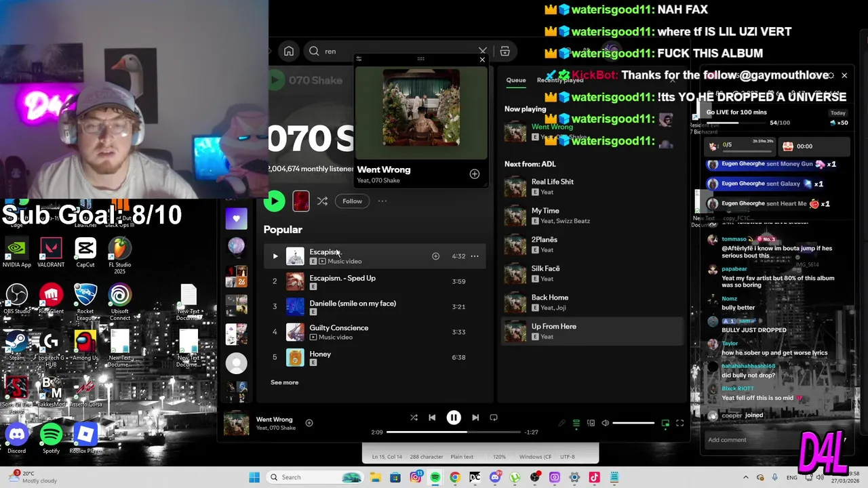Open more options for Escapism. row

click(x=475, y=256)
